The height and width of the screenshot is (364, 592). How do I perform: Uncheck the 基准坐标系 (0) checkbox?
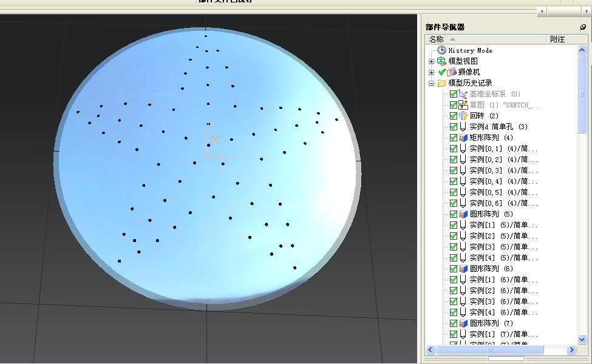click(x=454, y=94)
